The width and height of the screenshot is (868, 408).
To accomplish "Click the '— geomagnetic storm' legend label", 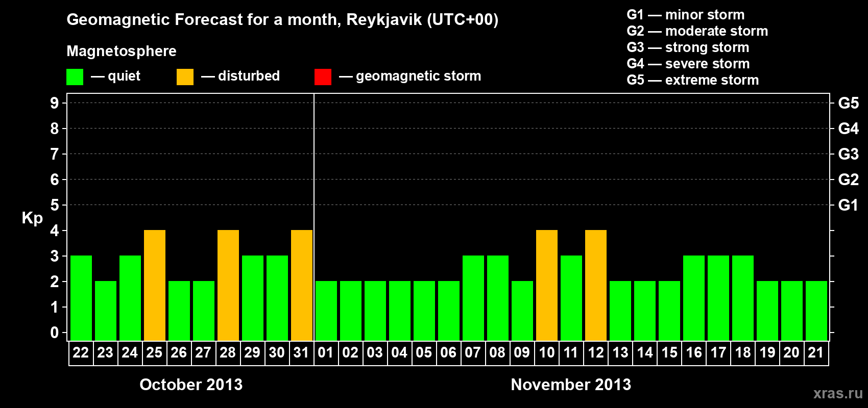I will click(x=410, y=76).
